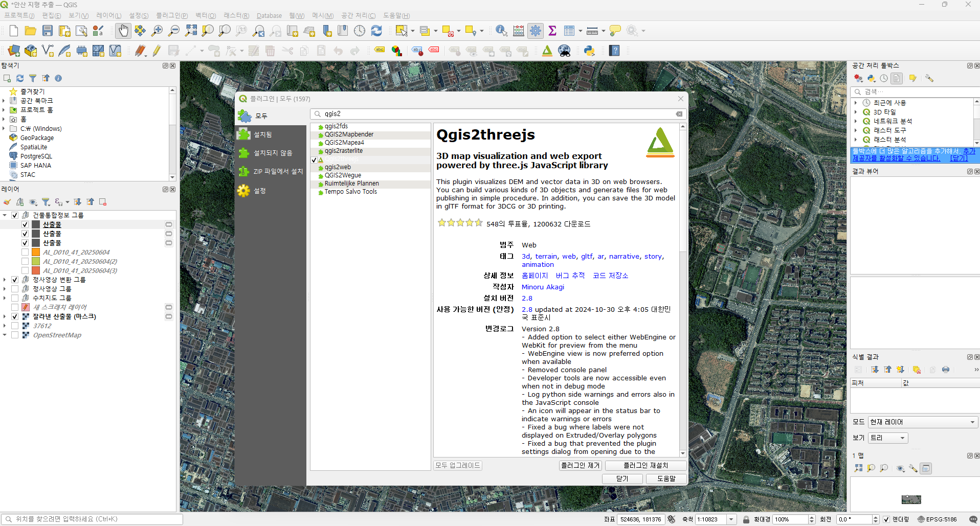The height and width of the screenshot is (526, 980).
Task: Open the 플러그인(P) menu
Action: [172, 15]
